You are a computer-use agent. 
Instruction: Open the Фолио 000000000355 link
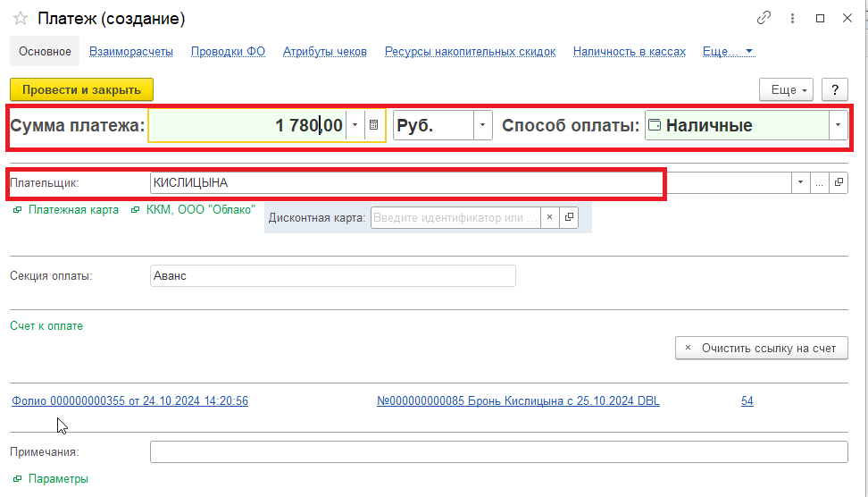[x=130, y=400]
